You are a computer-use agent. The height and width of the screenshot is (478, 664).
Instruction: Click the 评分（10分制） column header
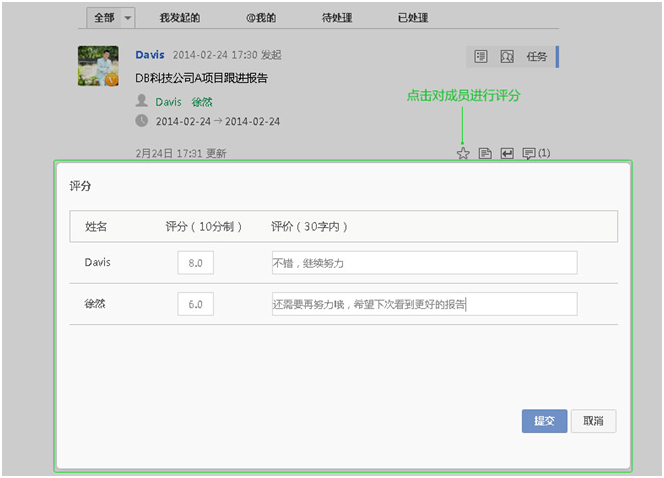pos(204,227)
